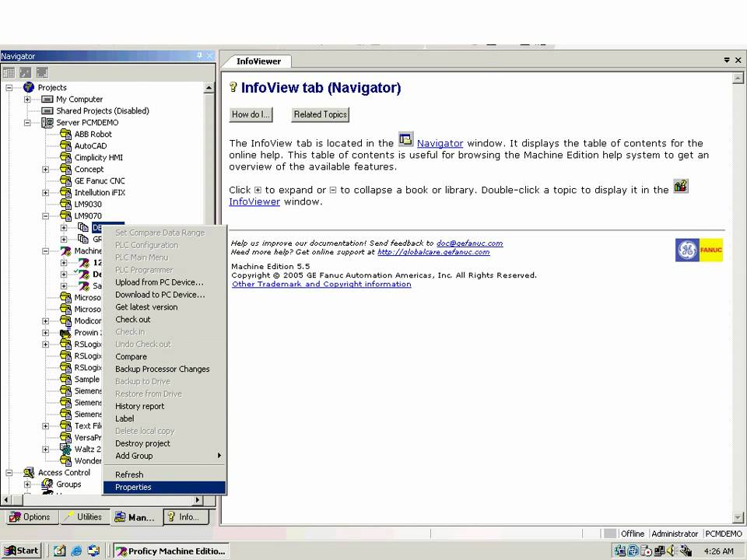Click the Windows Start button

[x=22, y=551]
